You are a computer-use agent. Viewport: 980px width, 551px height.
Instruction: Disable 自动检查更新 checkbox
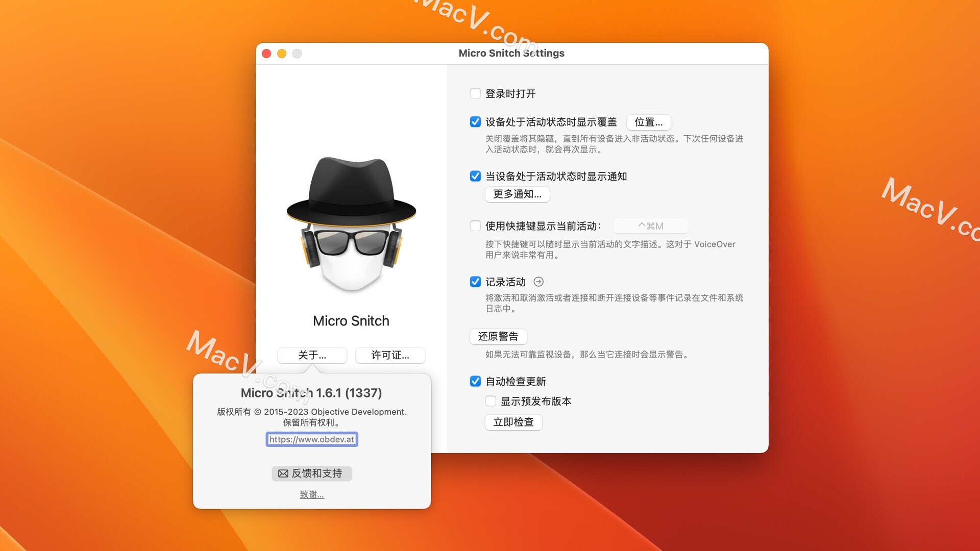click(x=475, y=382)
